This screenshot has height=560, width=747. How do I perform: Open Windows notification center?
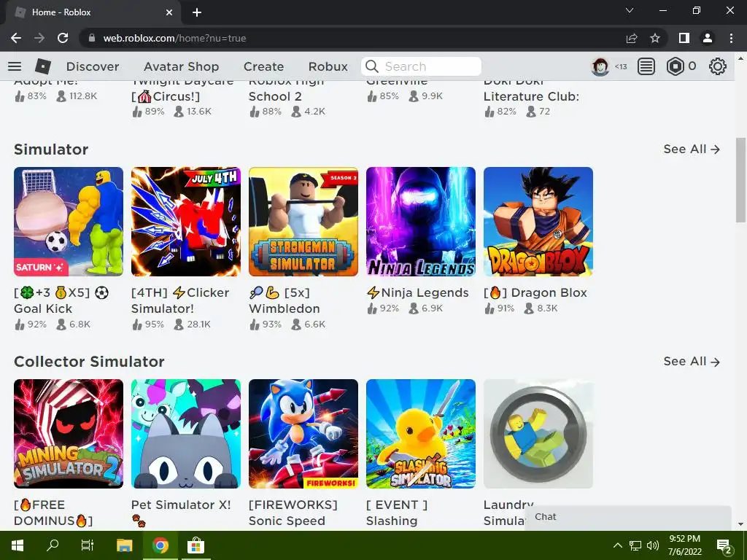tap(724, 547)
